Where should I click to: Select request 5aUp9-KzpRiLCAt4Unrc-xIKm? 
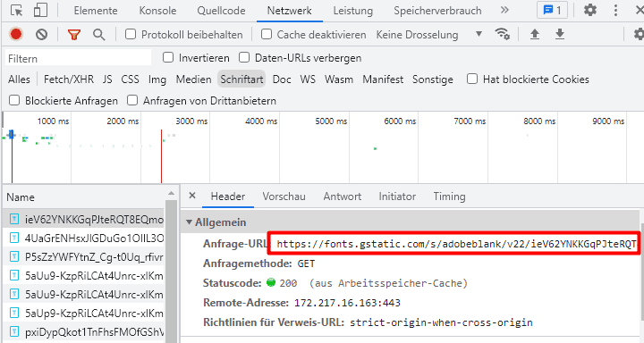coord(84,313)
